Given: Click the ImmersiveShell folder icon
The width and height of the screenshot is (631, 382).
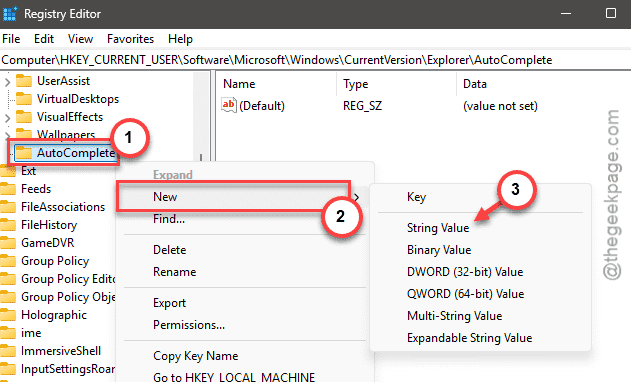Looking at the screenshot, I should pyautogui.click(x=8, y=351).
